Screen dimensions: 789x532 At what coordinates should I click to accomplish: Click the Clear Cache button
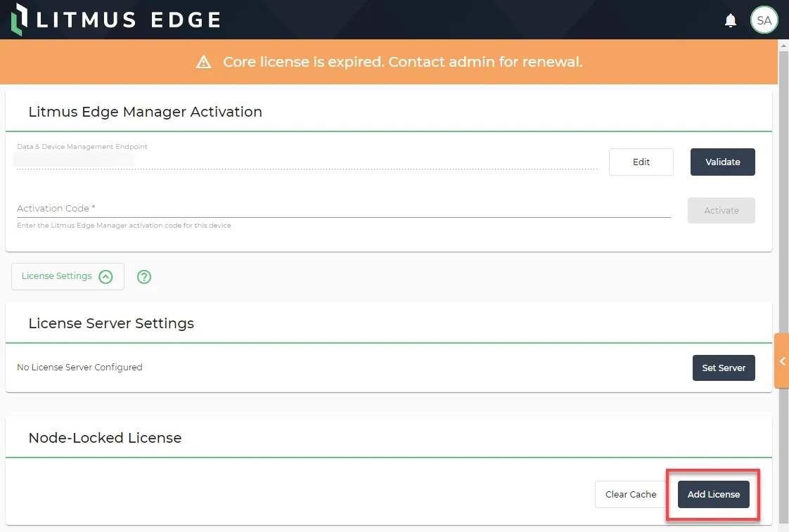click(631, 494)
